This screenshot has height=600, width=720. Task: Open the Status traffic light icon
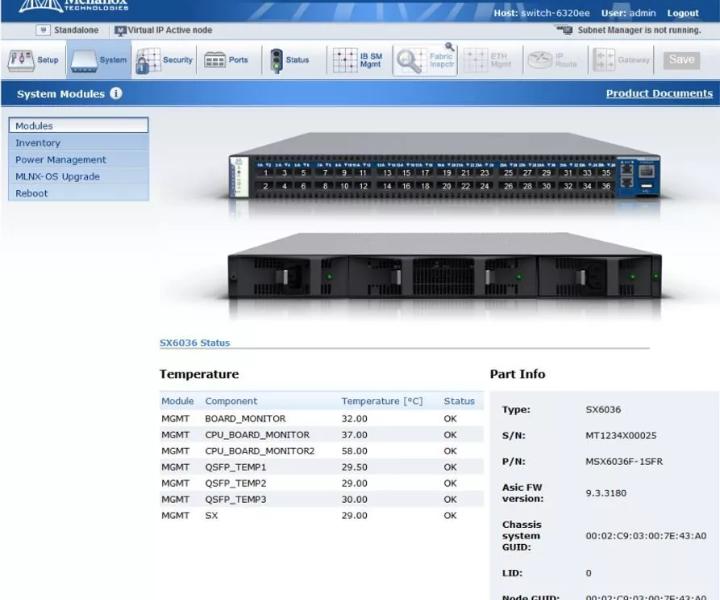(x=276, y=61)
